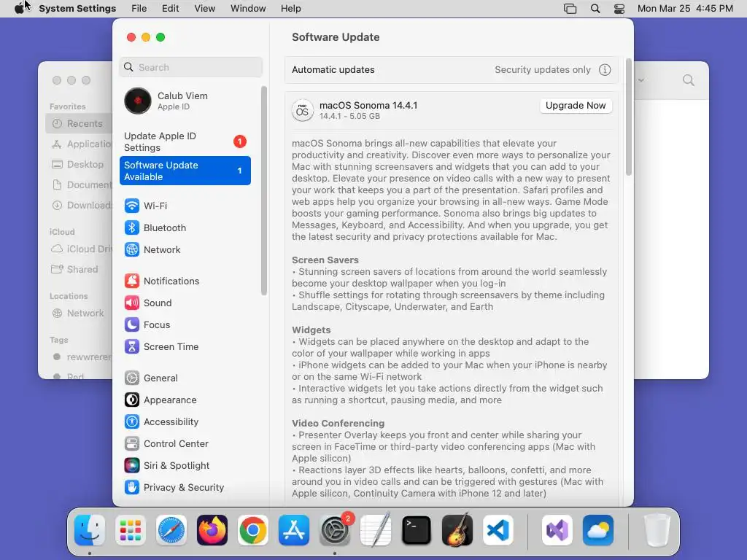
Task: Click '14.4.1 - 5.05 GB' version text
Action: click(x=349, y=116)
